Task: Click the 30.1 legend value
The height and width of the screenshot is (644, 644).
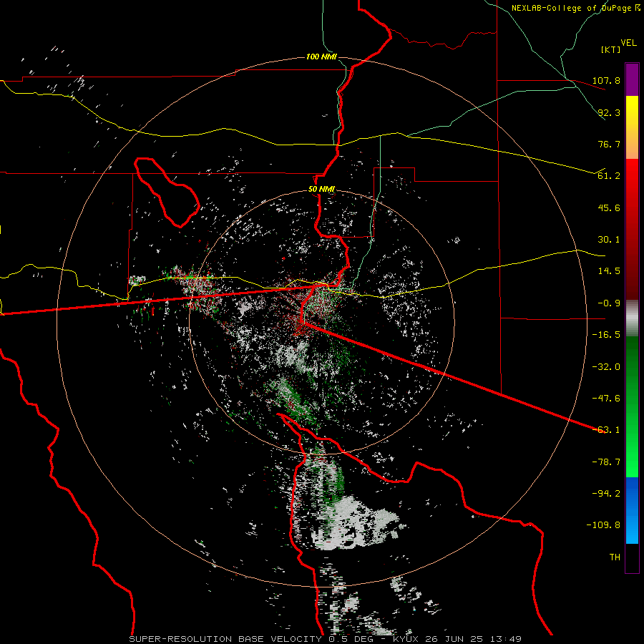Action: [609, 240]
